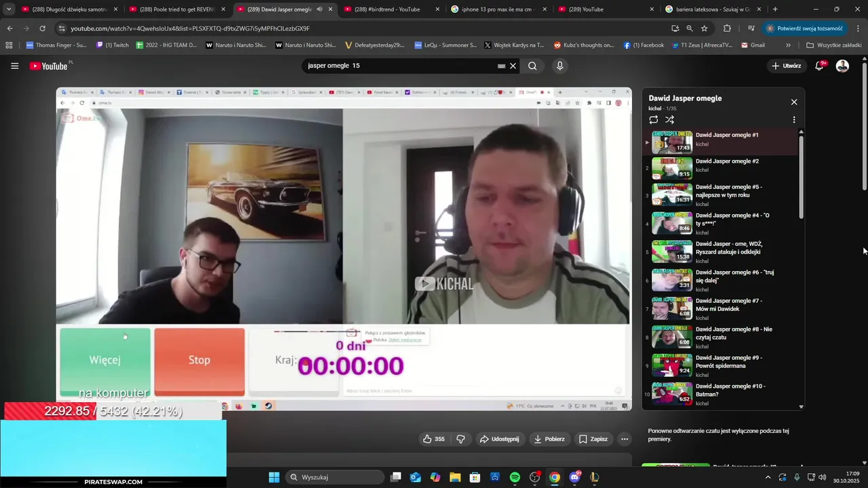Open the YouTube account avatar menu

pos(842,66)
